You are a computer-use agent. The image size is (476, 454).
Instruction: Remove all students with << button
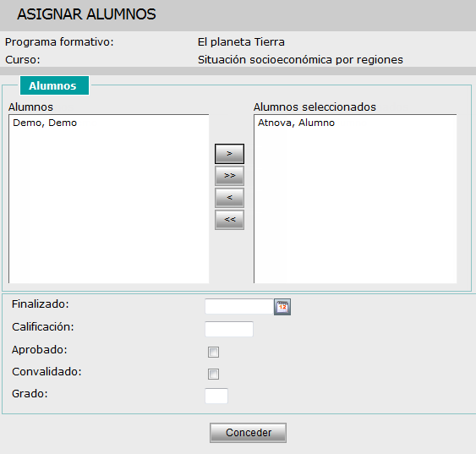click(229, 220)
